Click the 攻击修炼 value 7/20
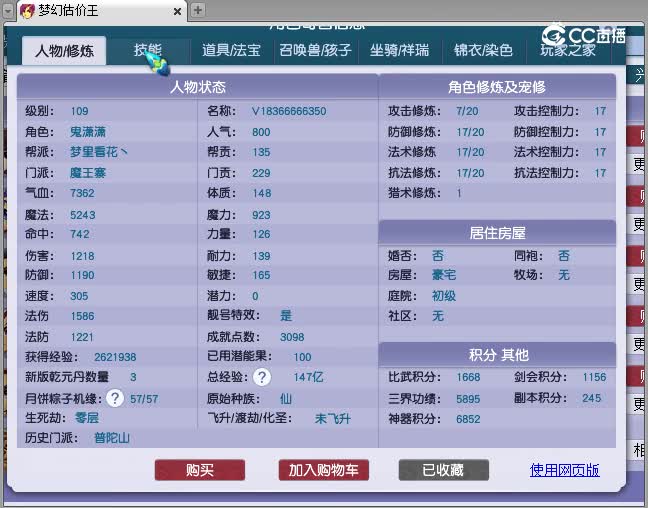The image size is (648, 508). [x=467, y=111]
